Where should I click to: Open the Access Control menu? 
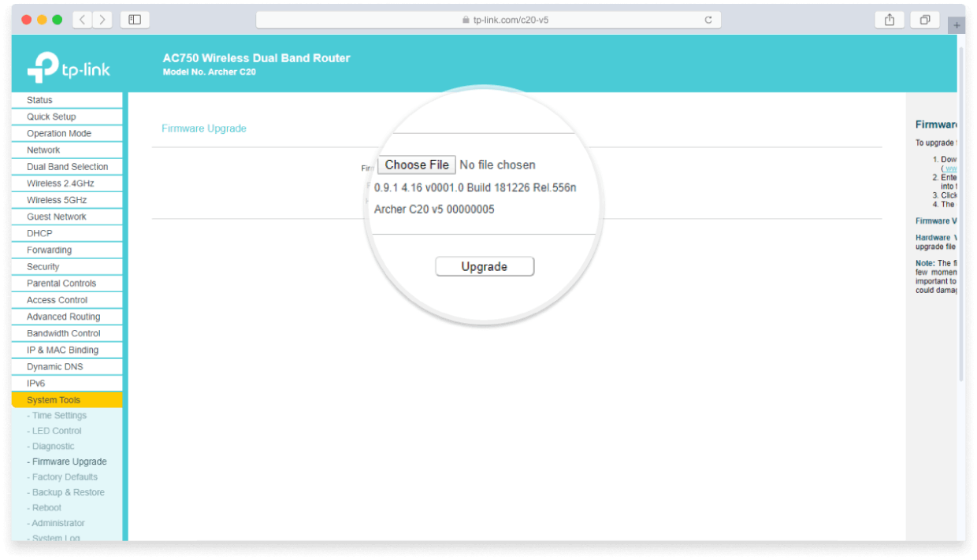click(67, 300)
